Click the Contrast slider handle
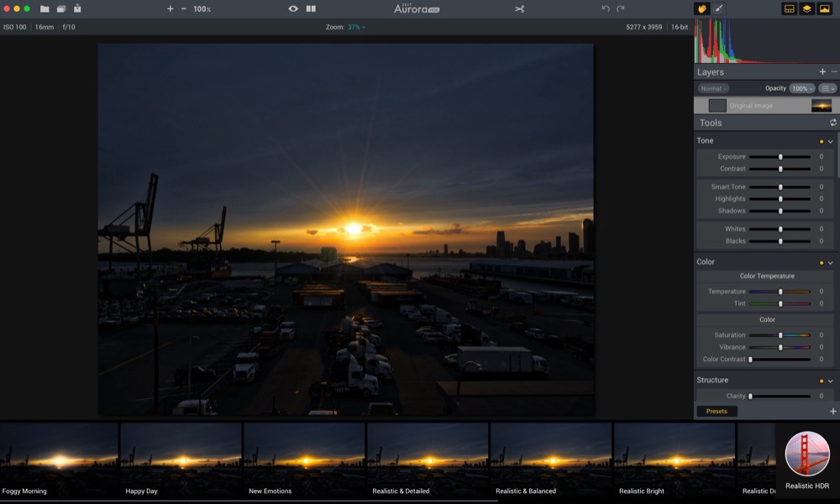Image resolution: width=840 pixels, height=504 pixels. tap(780, 169)
